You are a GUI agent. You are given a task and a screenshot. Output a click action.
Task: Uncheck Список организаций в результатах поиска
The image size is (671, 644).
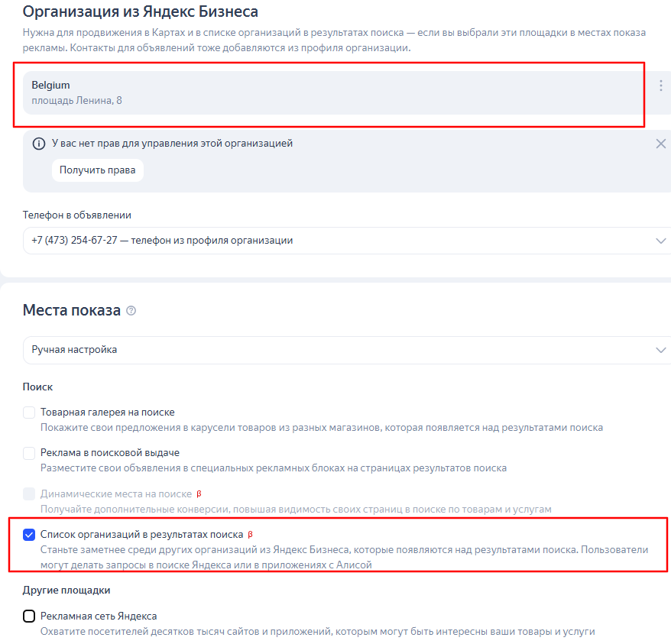(x=29, y=535)
